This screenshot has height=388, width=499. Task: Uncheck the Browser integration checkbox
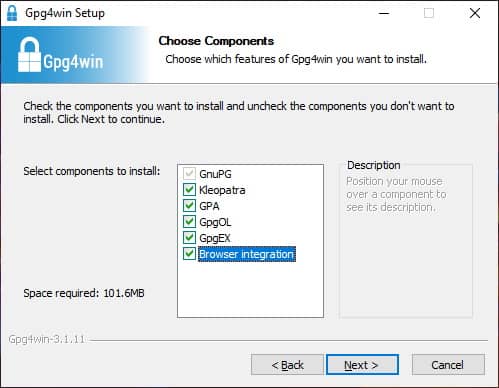189,254
